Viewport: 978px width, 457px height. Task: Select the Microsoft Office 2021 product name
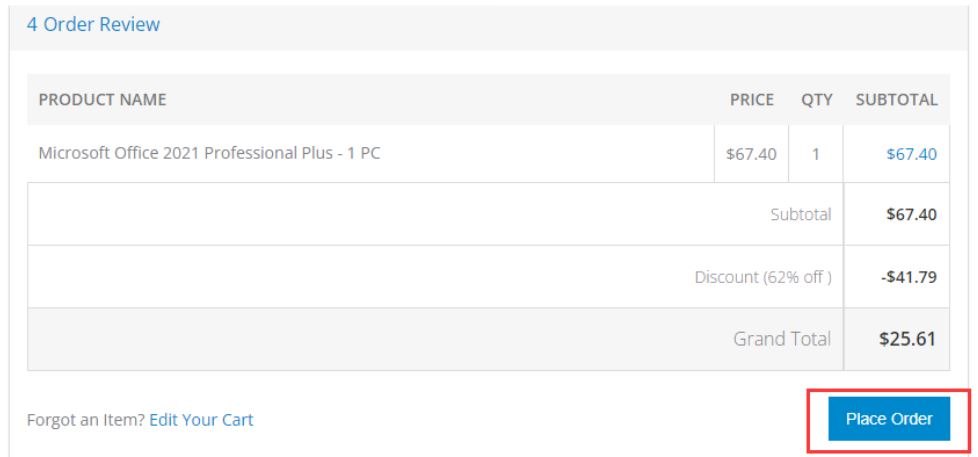click(x=209, y=154)
